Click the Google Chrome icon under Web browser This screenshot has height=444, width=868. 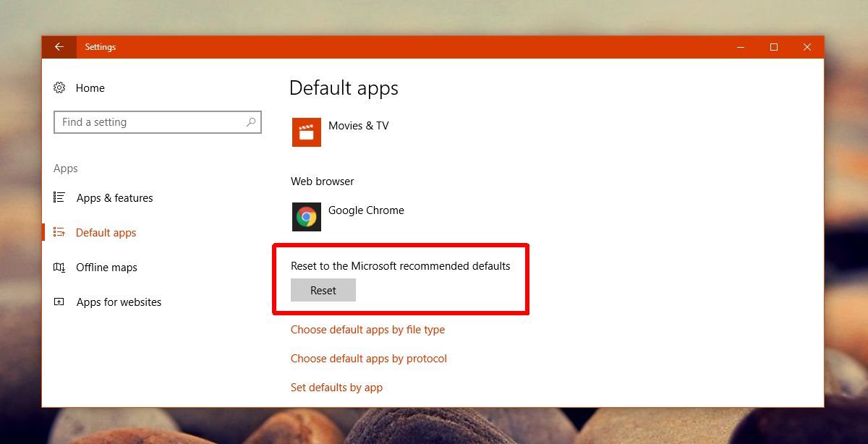pos(307,217)
